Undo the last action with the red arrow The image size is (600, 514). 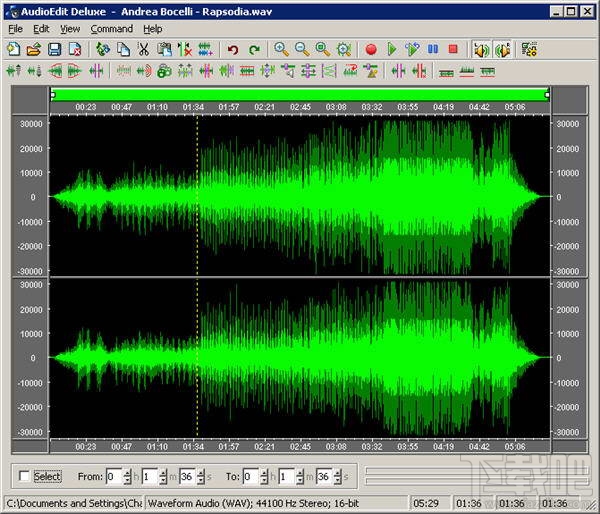[233, 49]
